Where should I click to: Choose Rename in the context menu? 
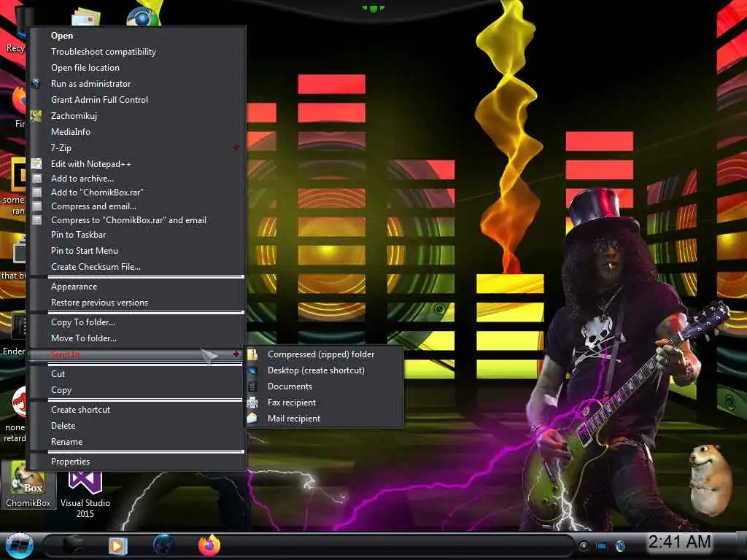click(x=136, y=443)
